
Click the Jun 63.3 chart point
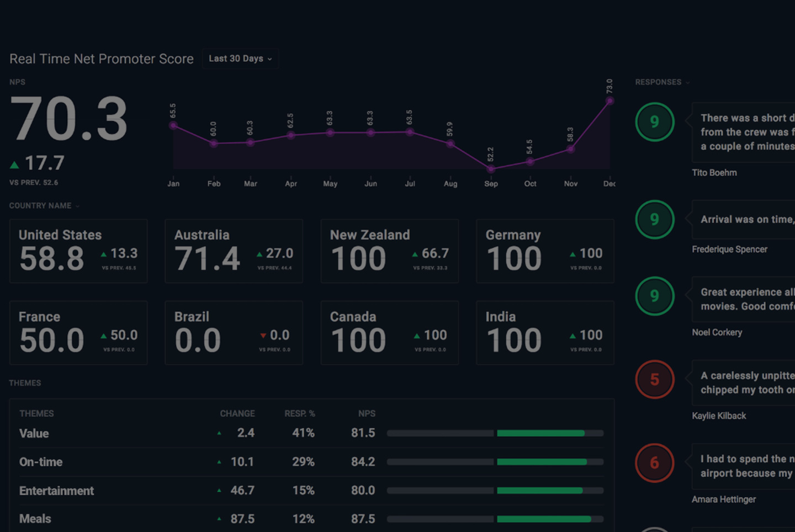click(x=370, y=132)
